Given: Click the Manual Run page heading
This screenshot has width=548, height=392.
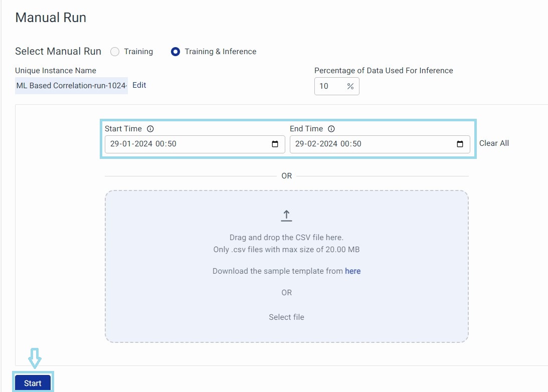Looking at the screenshot, I should [51, 18].
